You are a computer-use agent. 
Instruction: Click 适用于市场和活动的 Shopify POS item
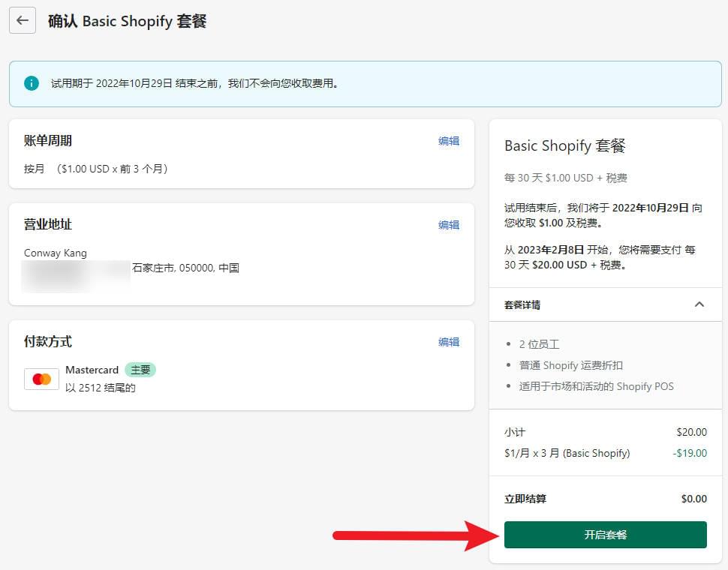point(596,386)
